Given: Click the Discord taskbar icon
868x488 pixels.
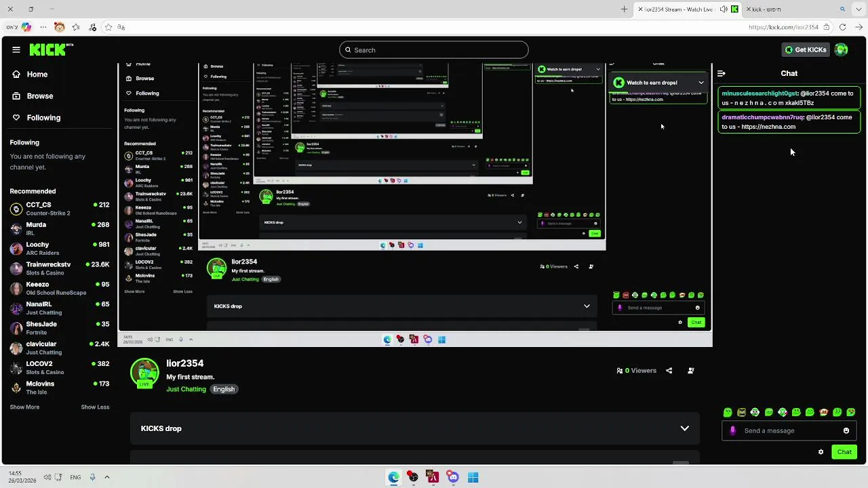Looking at the screenshot, I should (453, 477).
